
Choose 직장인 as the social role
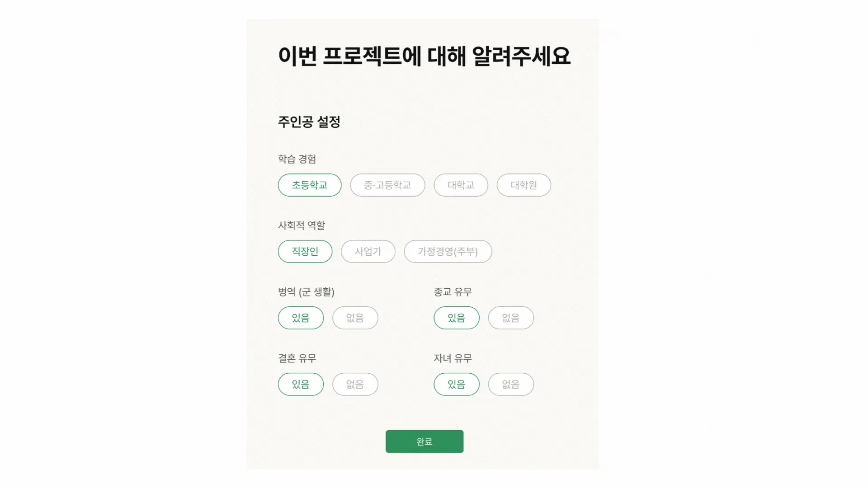click(x=305, y=251)
